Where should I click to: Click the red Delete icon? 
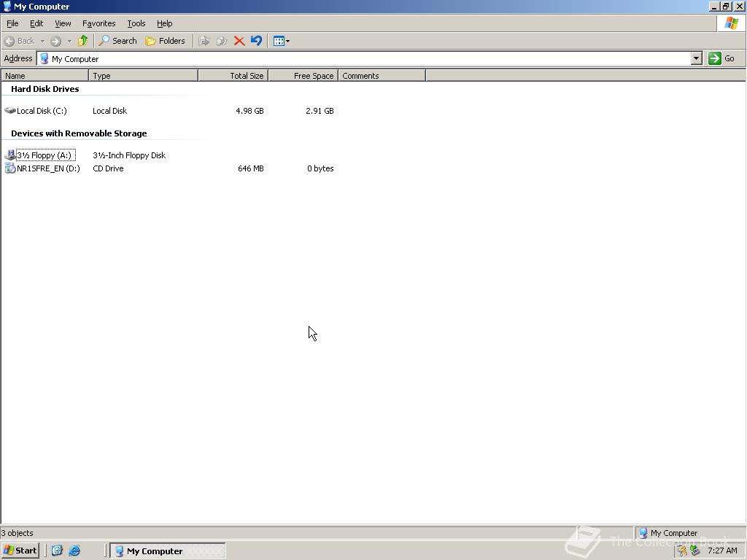click(239, 41)
